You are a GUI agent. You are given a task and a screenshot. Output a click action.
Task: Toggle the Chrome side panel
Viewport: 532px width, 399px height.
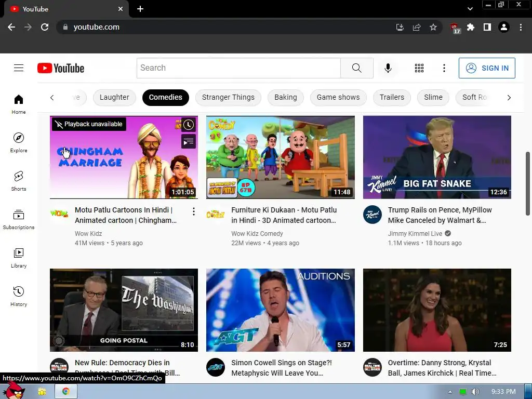point(487,27)
